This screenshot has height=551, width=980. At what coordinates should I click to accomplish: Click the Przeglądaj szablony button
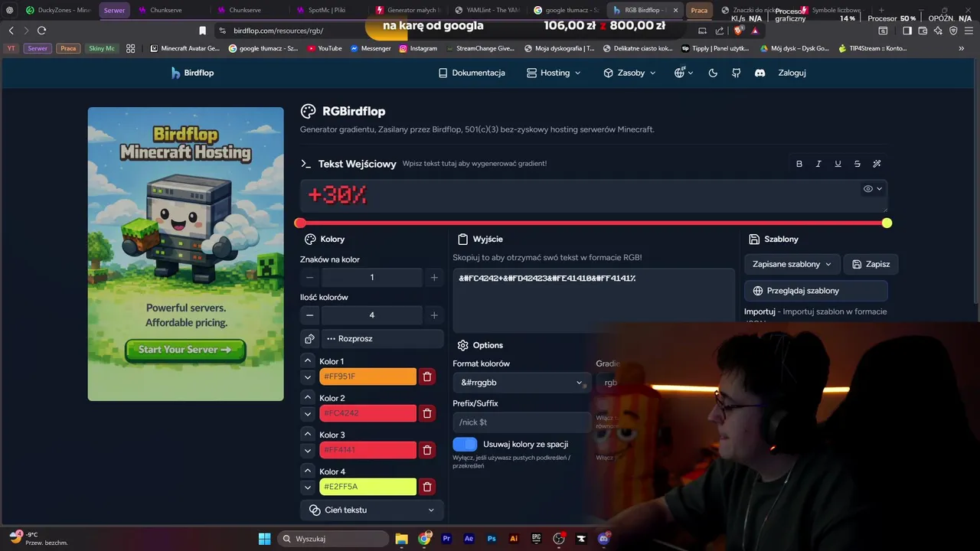pyautogui.click(x=816, y=291)
